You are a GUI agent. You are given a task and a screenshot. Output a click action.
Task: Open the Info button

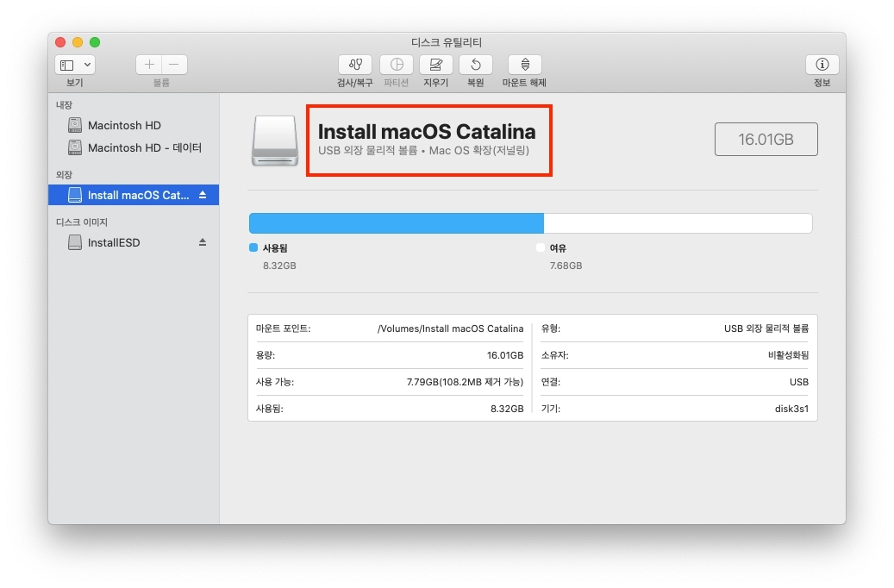(x=822, y=65)
